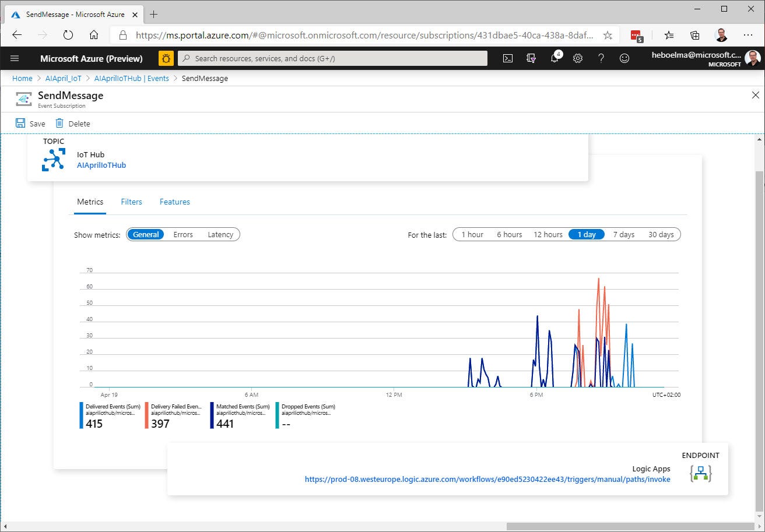This screenshot has height=532, width=765.
Task: Open the help question mark menu
Action: (601, 58)
